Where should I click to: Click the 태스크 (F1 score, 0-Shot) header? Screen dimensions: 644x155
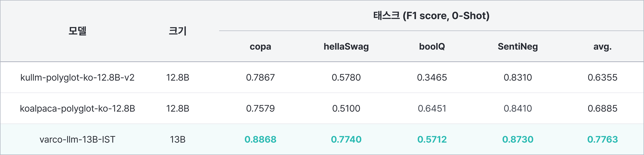[431, 15]
